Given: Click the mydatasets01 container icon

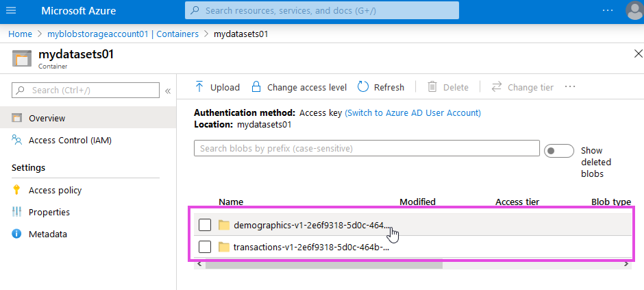Looking at the screenshot, I should (21, 58).
